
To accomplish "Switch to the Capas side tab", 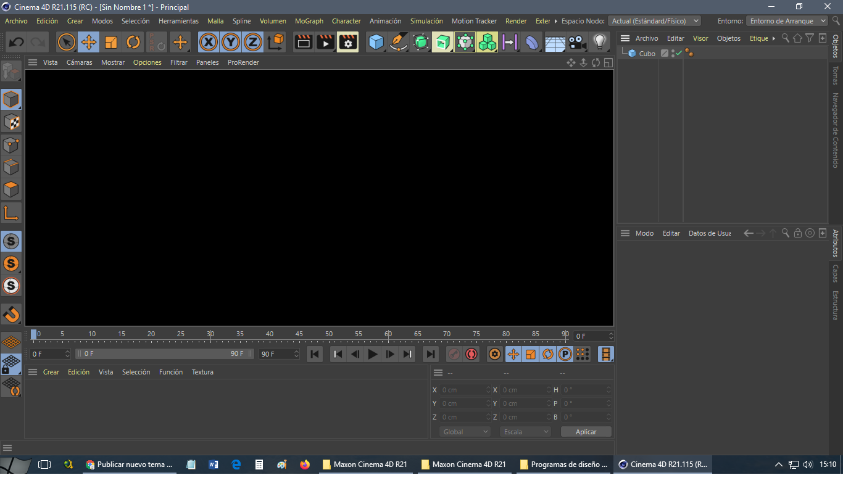I will click(x=836, y=274).
